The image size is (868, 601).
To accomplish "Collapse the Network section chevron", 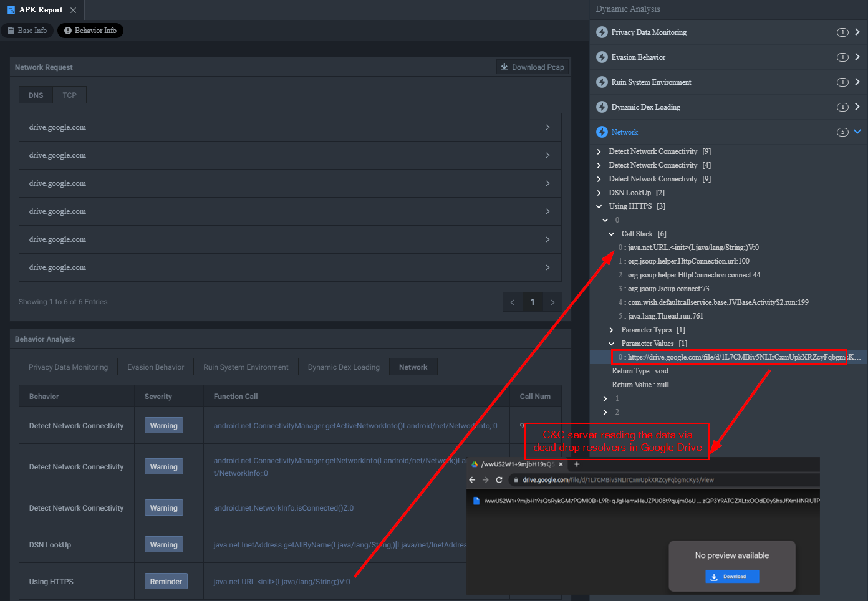I will (857, 132).
